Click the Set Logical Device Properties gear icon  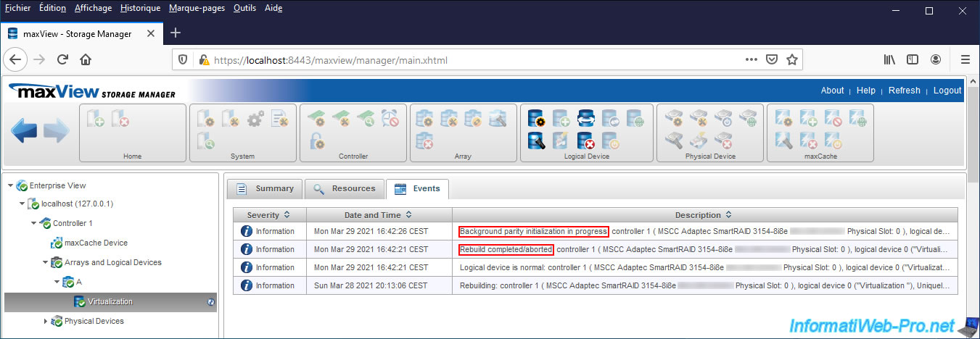click(x=537, y=118)
